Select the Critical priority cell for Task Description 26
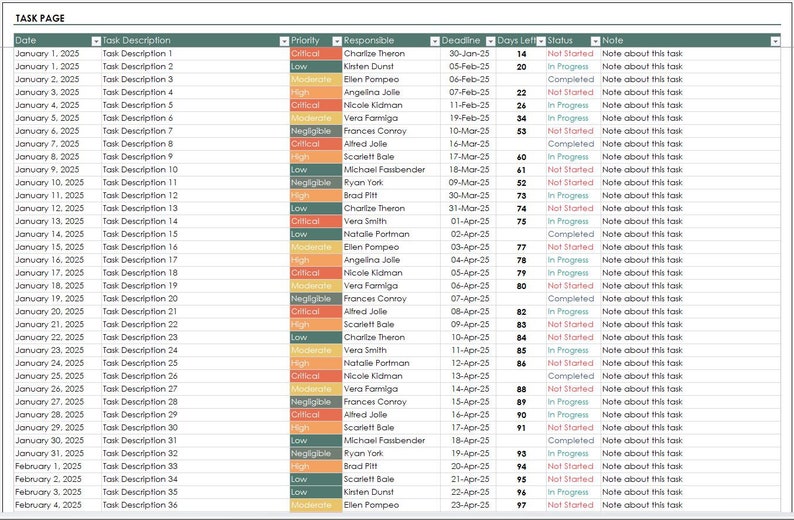This screenshot has height=520, width=794. click(316, 376)
